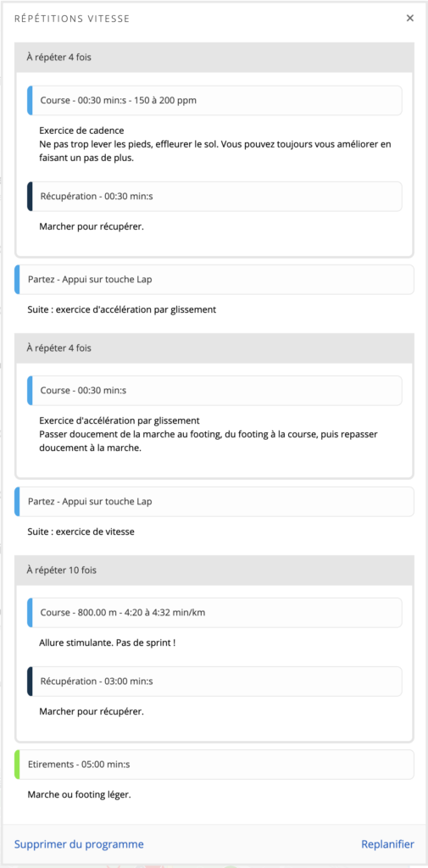Click the Exercice de cadence description text
The height and width of the screenshot is (868, 428).
tap(81, 131)
